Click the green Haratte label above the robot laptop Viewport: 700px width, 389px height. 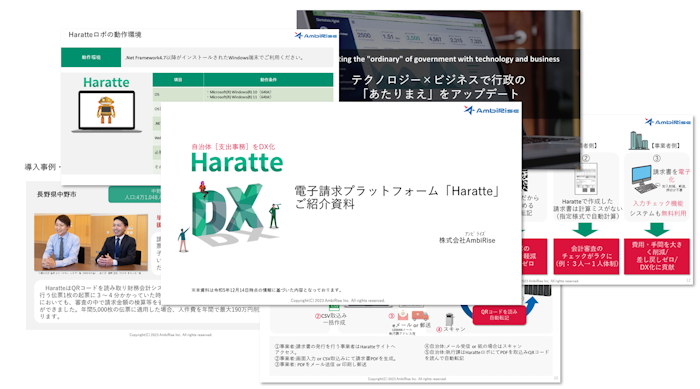click(106, 82)
